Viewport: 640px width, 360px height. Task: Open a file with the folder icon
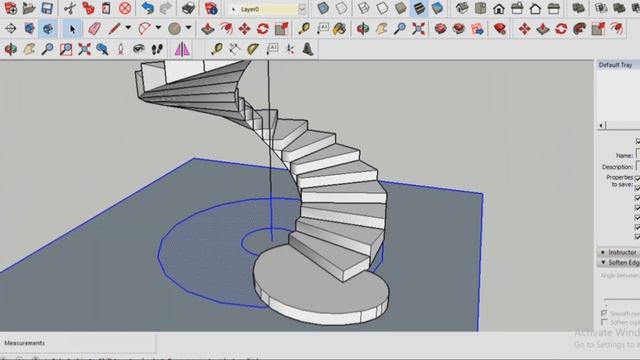(x=29, y=8)
